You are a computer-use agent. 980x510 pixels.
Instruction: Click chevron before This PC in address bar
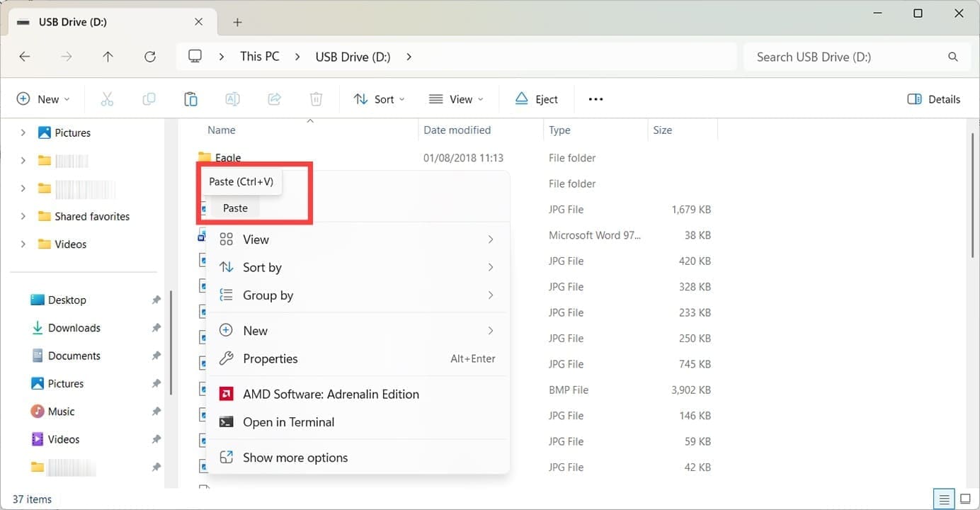click(x=222, y=57)
